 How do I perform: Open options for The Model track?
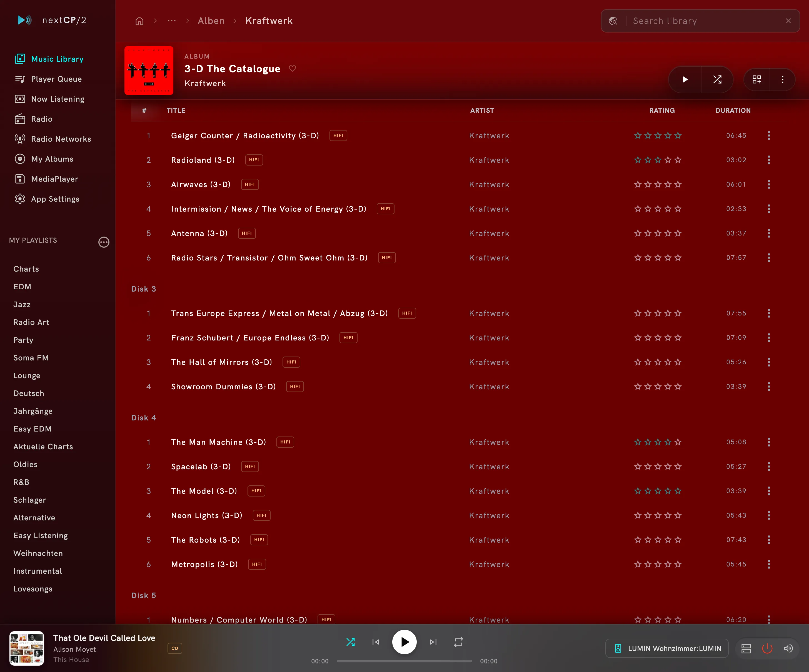click(769, 491)
